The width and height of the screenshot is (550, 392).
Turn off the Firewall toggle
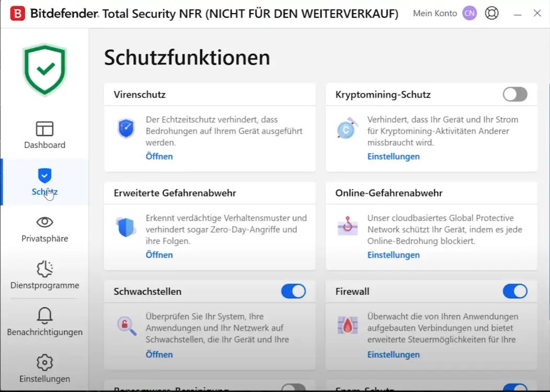coord(515,291)
